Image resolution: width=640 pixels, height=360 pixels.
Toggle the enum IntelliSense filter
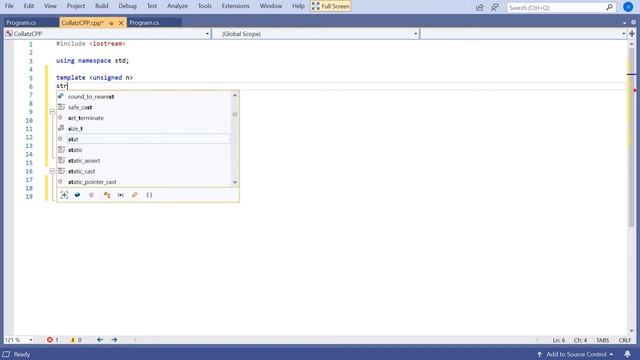[x=135, y=195]
